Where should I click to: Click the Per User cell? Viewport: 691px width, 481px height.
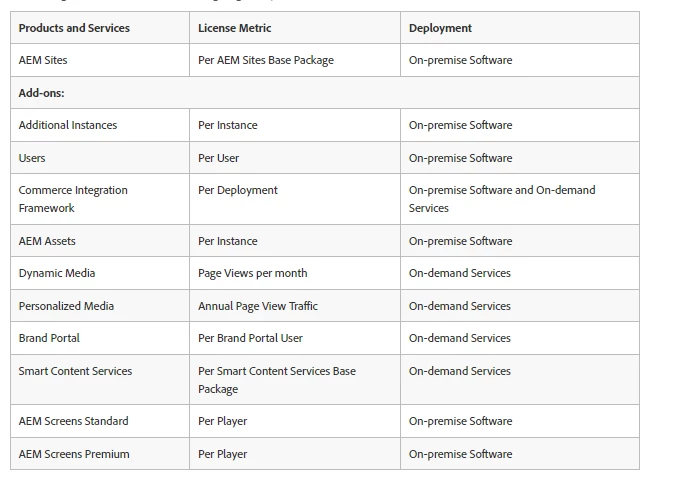point(295,158)
